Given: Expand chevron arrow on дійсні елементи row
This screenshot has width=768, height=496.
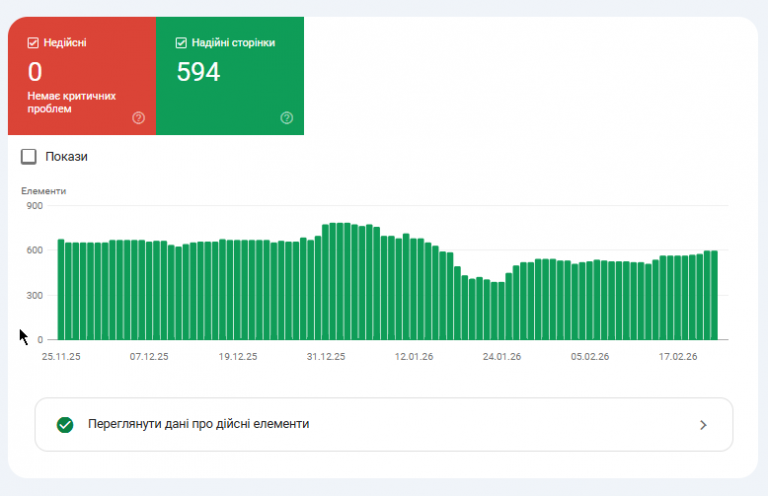Looking at the screenshot, I should pyautogui.click(x=703, y=425).
